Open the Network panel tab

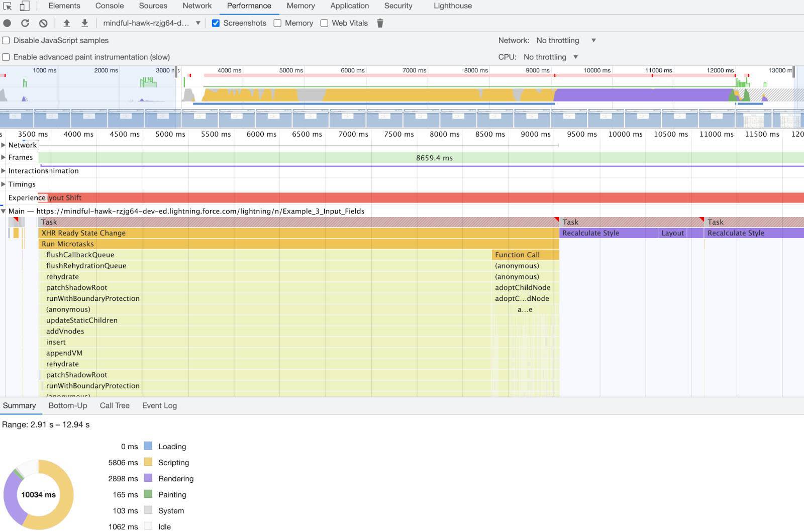click(197, 6)
